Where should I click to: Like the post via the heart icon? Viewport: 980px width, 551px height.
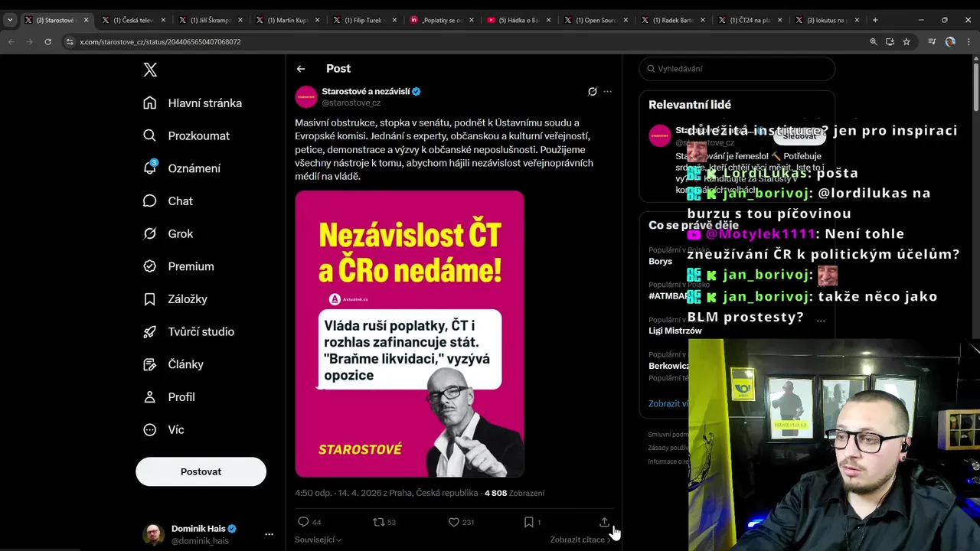tap(453, 522)
